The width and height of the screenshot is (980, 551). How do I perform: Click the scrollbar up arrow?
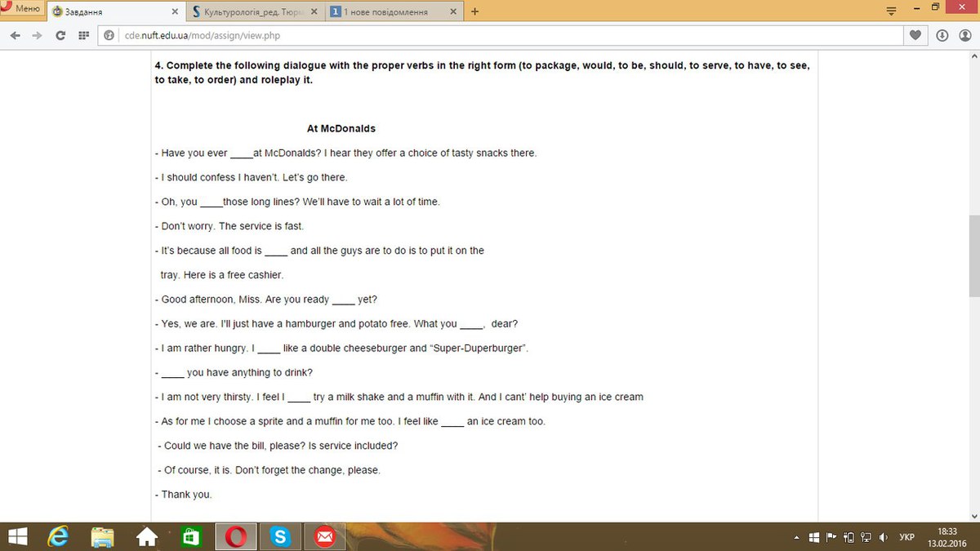pos(973,58)
